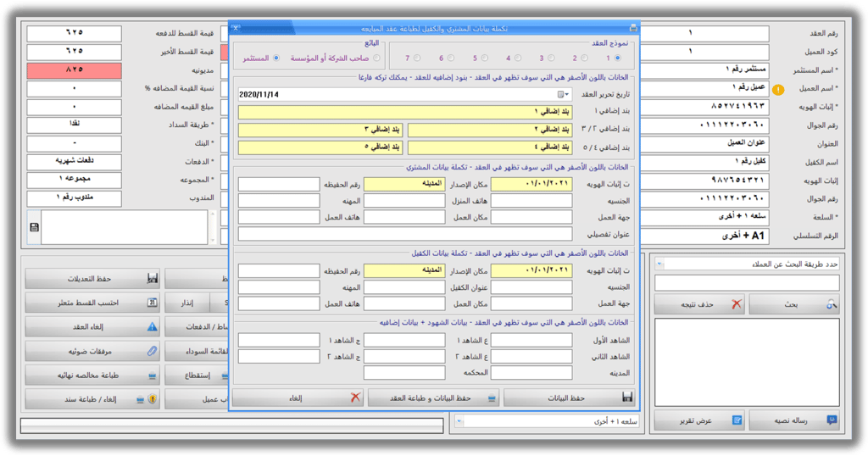Click the search icon on بحث button

(x=832, y=304)
